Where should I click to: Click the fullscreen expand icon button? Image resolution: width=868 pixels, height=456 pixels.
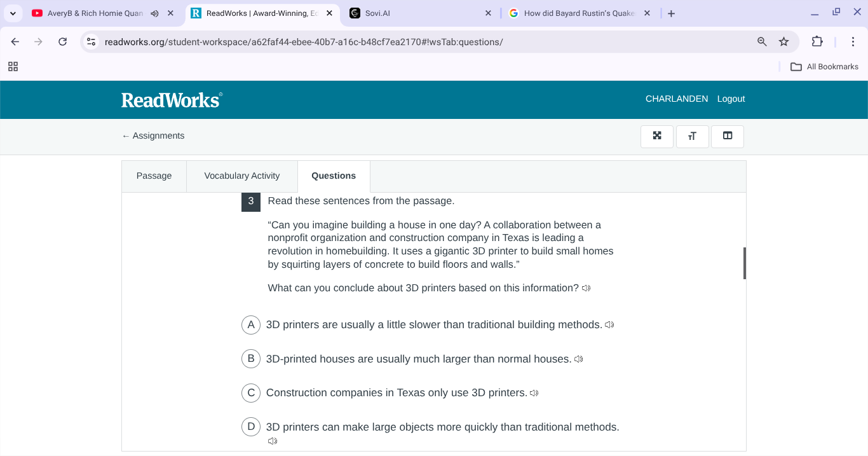(657, 136)
